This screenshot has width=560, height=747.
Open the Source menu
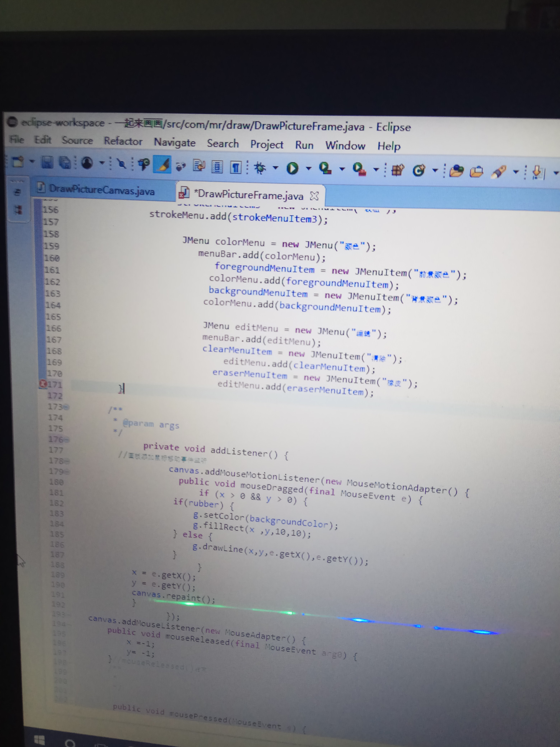(x=77, y=140)
